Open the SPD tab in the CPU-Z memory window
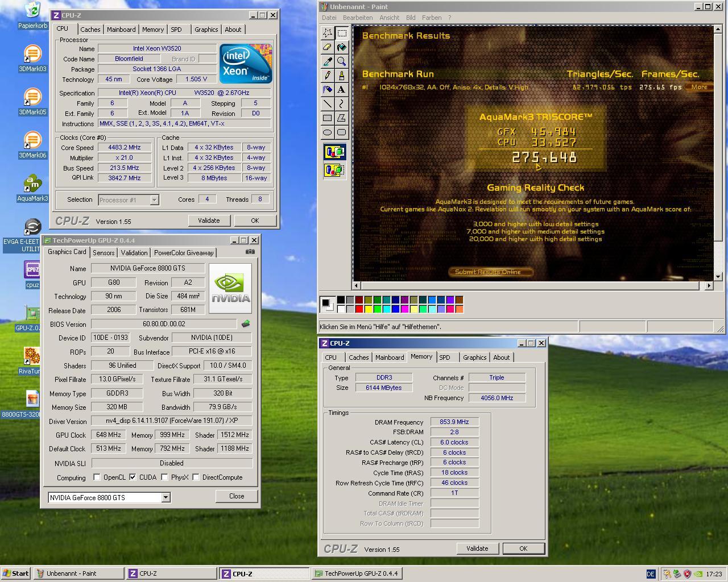 pos(445,357)
